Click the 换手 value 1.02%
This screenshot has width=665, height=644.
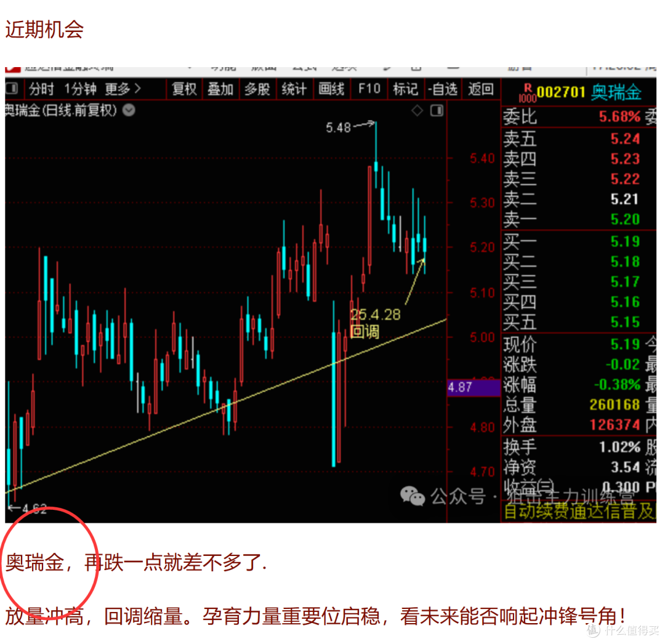(619, 447)
